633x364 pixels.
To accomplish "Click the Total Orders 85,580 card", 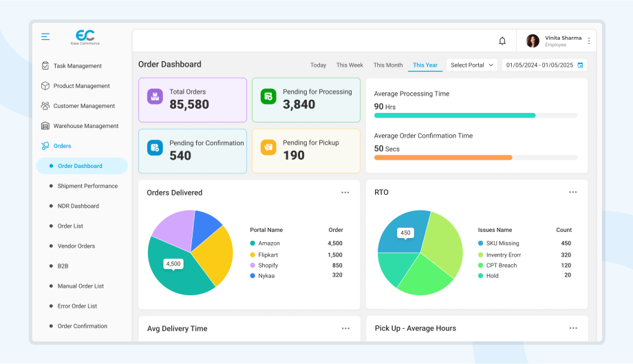I will (x=193, y=100).
